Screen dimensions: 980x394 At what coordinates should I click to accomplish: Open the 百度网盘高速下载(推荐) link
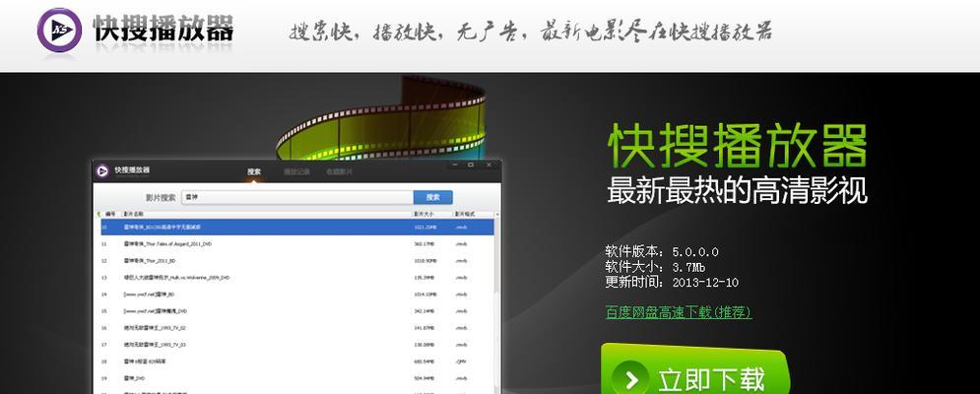[x=679, y=312]
